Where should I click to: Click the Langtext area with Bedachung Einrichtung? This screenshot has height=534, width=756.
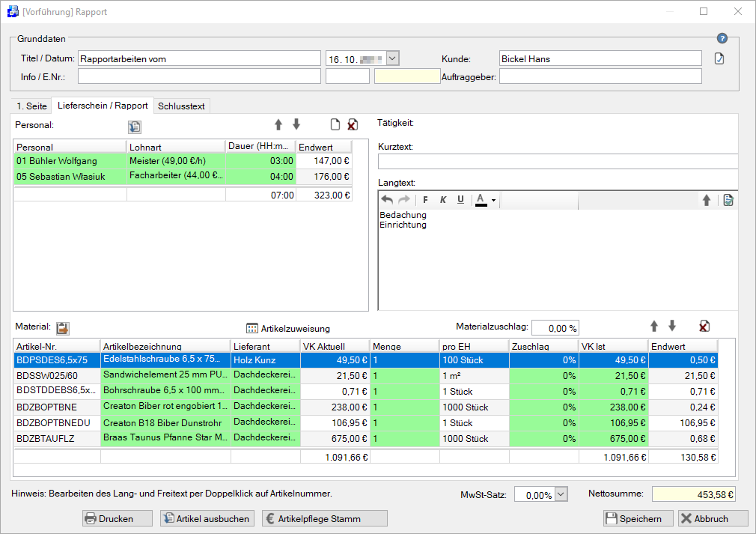point(558,260)
